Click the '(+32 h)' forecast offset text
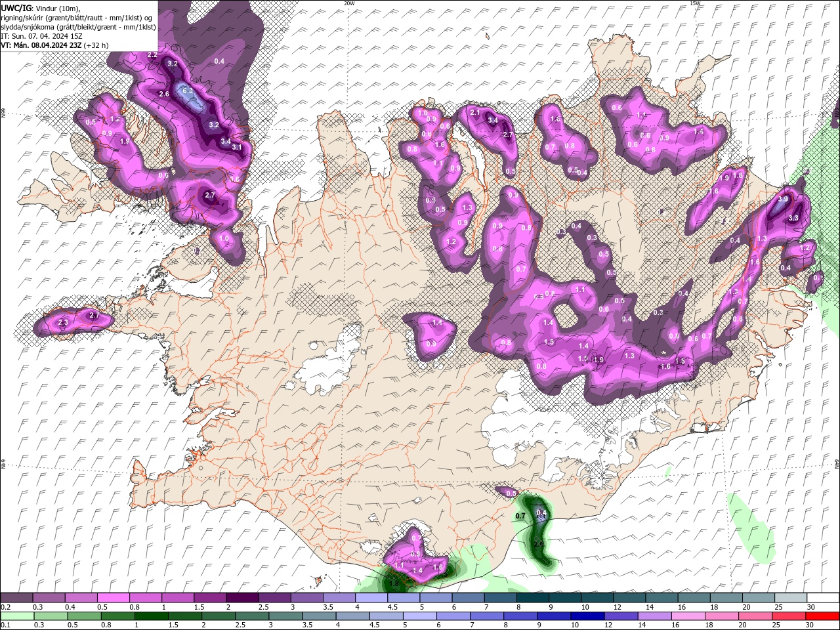840x630 pixels. tap(96, 45)
